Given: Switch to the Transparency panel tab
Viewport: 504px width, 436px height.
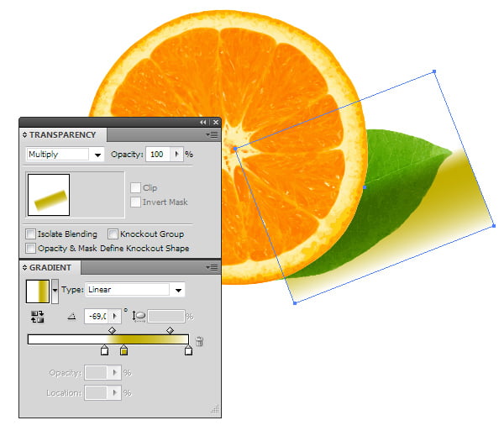Looking at the screenshot, I should point(63,134).
